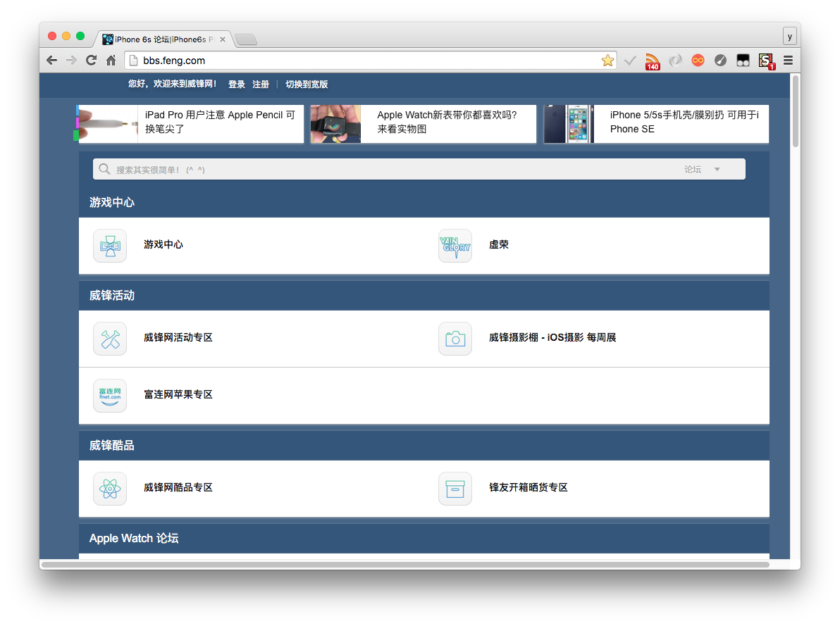Image resolution: width=840 pixels, height=626 pixels.
Task: Click the 威锋网活动专区 tools icon
Action: (x=110, y=339)
